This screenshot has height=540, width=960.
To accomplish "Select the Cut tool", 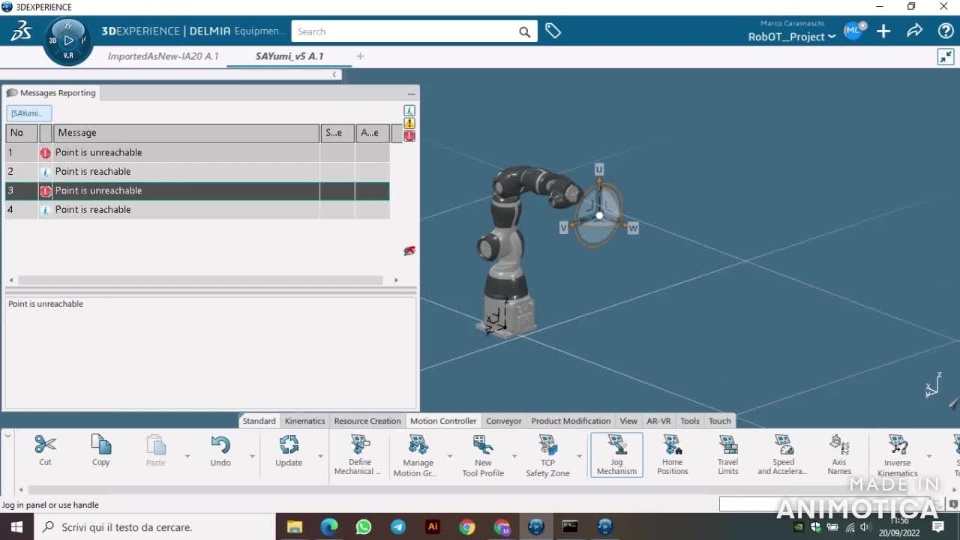I will (x=45, y=450).
